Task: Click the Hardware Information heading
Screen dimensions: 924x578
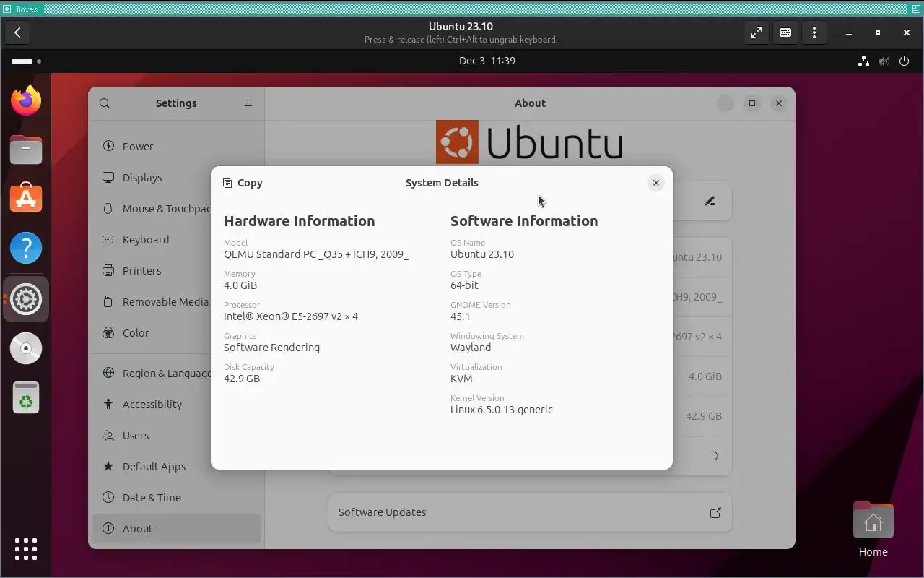Action: (x=300, y=221)
